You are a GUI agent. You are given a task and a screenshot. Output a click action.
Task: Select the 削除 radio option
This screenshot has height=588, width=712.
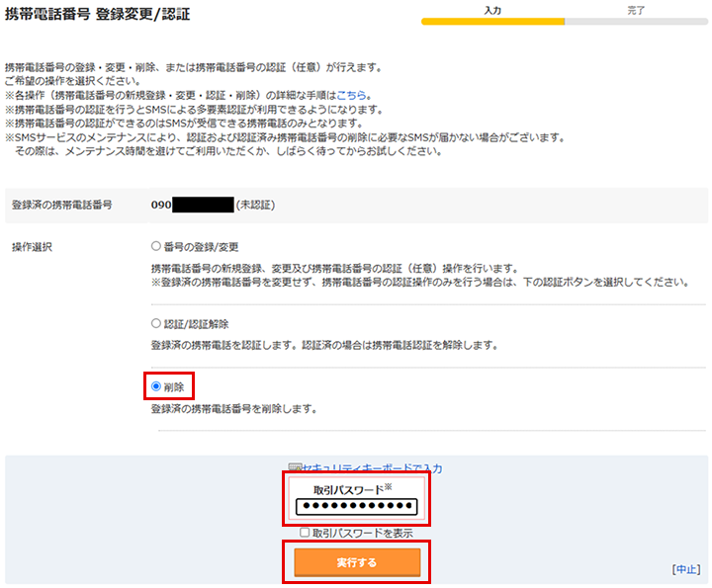(x=156, y=386)
